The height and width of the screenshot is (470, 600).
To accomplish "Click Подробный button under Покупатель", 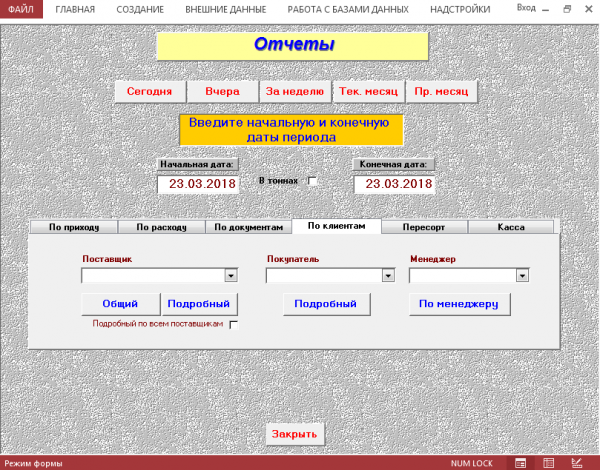I will 326,304.
